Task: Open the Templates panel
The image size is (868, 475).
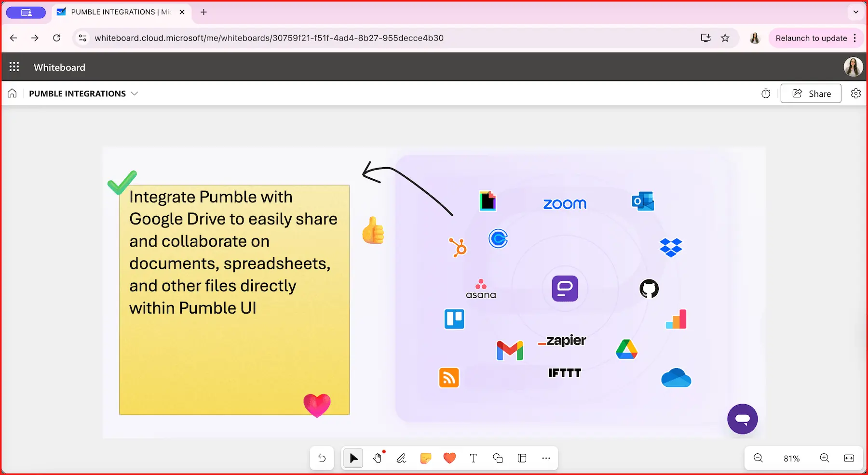Action: (522, 458)
